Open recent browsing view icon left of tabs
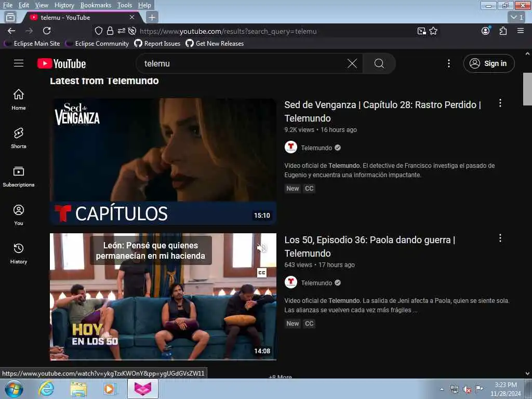This screenshot has width=532, height=399. click(x=10, y=17)
